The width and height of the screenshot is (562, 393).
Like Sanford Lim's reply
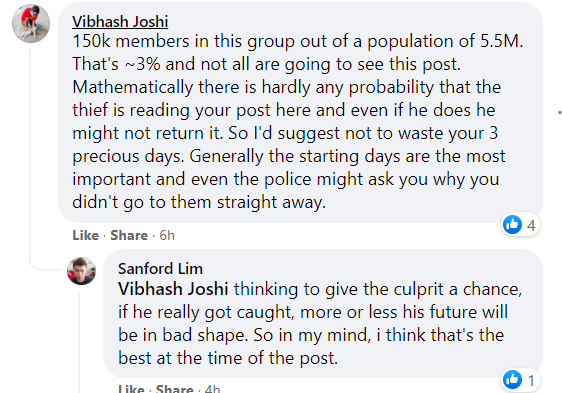131,389
